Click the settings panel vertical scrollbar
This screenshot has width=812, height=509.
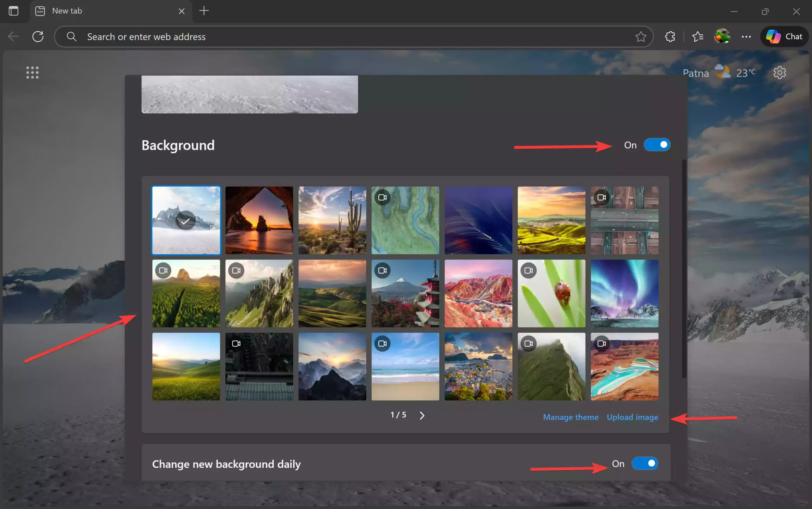pos(684,269)
